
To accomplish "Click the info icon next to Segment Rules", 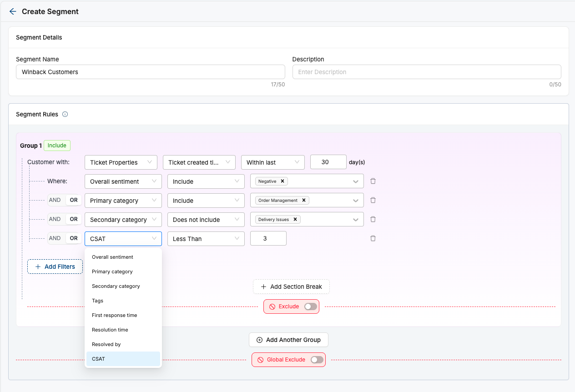I will tap(65, 114).
